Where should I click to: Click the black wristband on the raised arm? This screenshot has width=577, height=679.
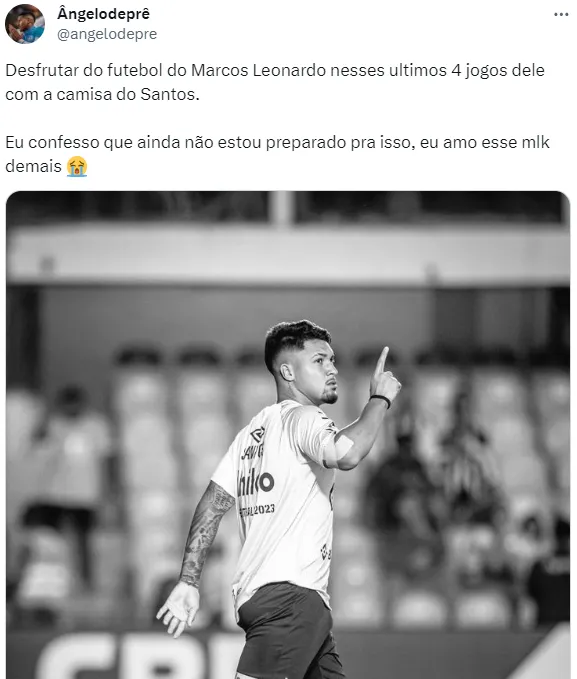[x=381, y=401]
